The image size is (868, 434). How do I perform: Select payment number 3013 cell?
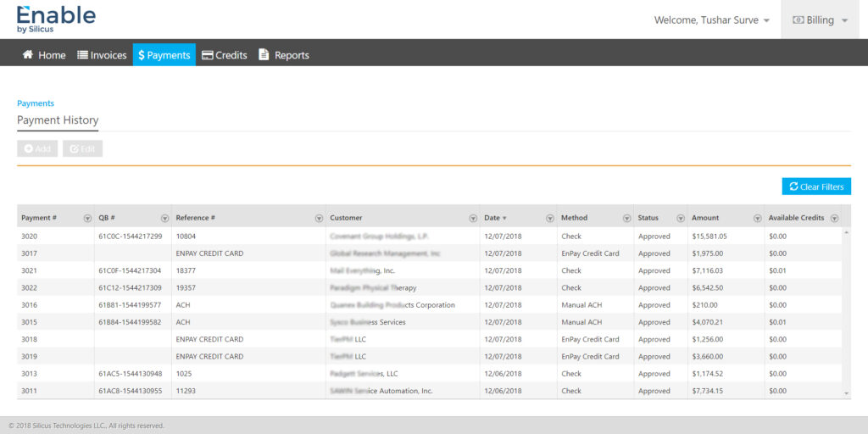[x=55, y=374]
